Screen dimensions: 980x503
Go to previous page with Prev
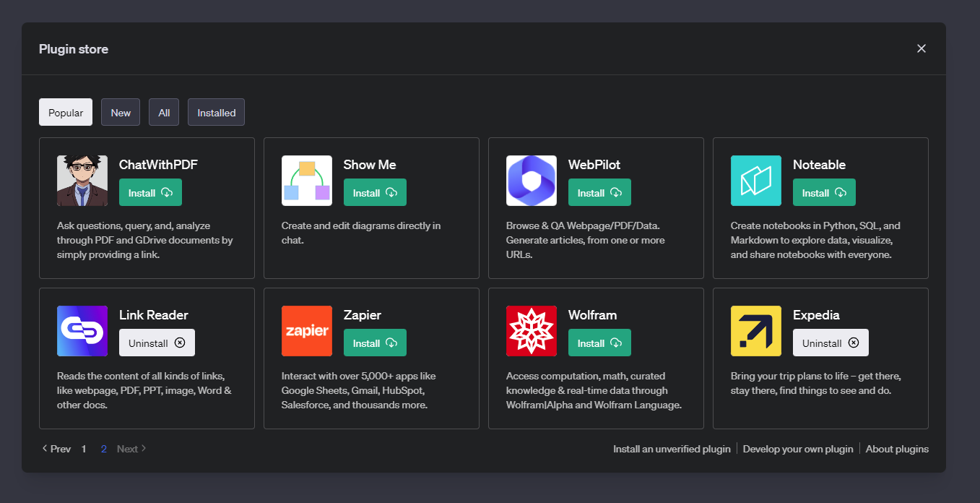pyautogui.click(x=56, y=449)
